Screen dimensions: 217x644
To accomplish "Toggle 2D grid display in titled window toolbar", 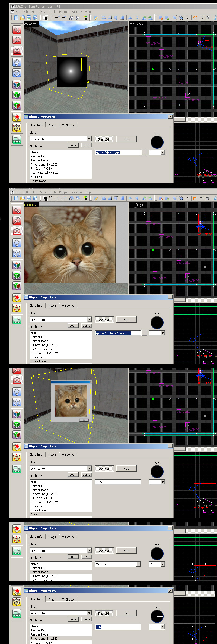I will [x=45, y=18].
